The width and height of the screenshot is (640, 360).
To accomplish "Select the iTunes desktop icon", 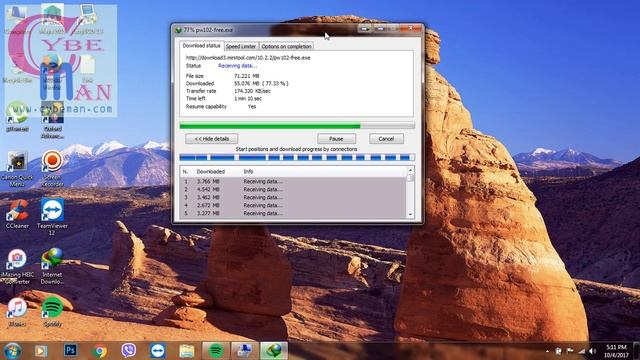I will [17, 313].
